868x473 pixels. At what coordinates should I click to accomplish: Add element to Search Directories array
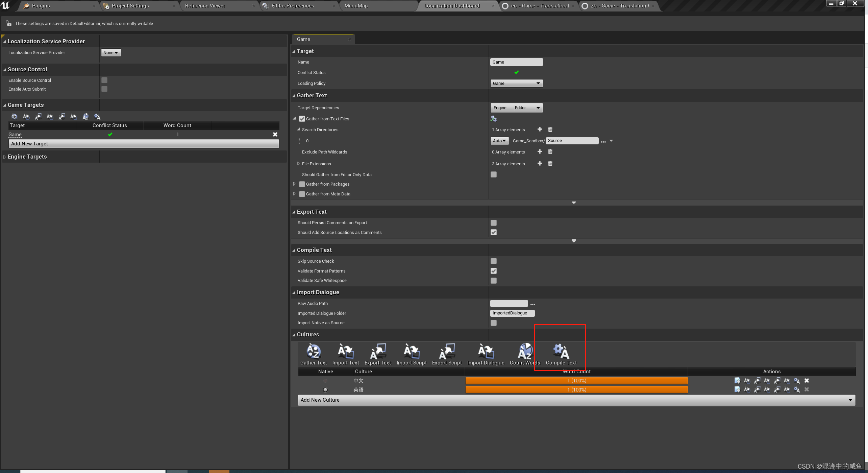click(x=540, y=129)
